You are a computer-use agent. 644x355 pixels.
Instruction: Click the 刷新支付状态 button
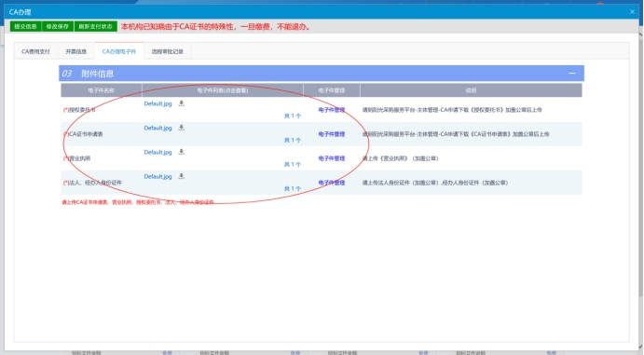coord(95,27)
